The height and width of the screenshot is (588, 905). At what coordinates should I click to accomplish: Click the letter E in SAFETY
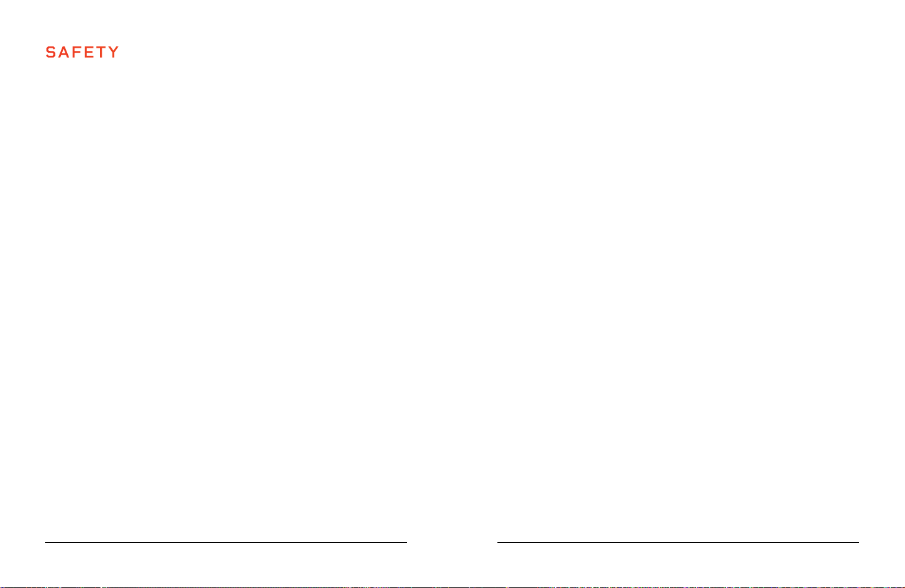tap(89, 52)
